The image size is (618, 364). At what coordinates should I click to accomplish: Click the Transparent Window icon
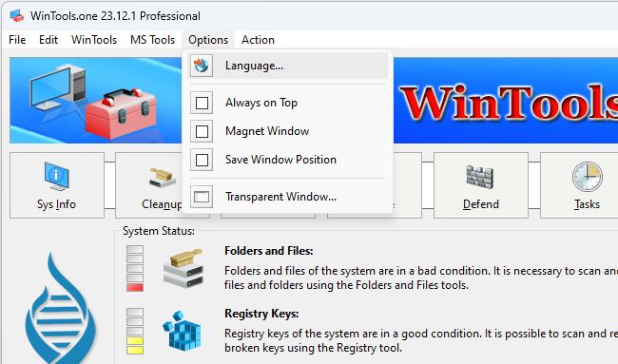(x=202, y=197)
